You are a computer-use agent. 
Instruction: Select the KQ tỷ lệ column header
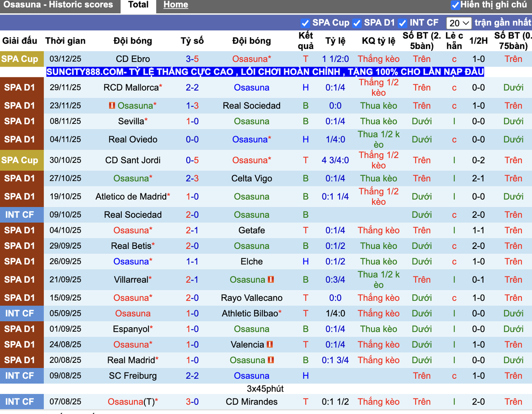point(378,41)
